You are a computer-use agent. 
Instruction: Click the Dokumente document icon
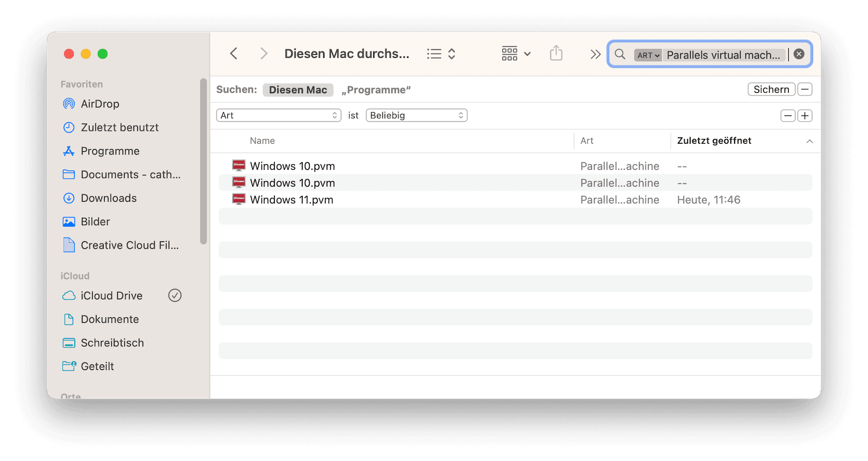pyautogui.click(x=69, y=319)
